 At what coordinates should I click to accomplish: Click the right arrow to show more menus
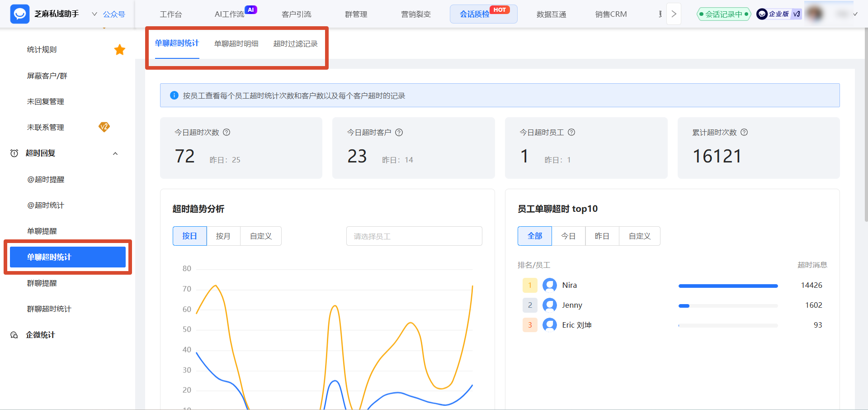click(674, 14)
